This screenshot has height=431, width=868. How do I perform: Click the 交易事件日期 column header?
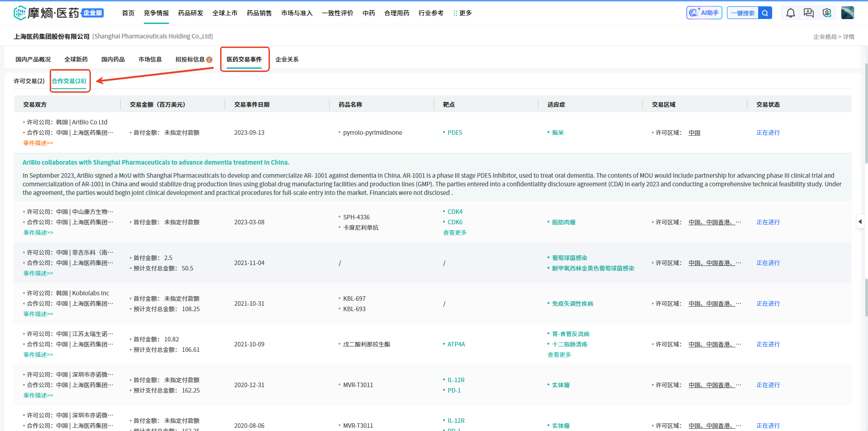pyautogui.click(x=252, y=104)
